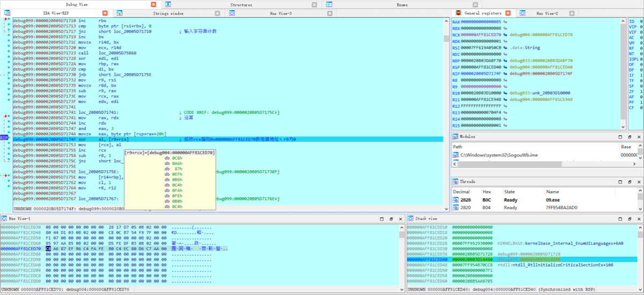Click the Structures tab icon
Viewport: 644px width, 295px height.
coord(168,4)
